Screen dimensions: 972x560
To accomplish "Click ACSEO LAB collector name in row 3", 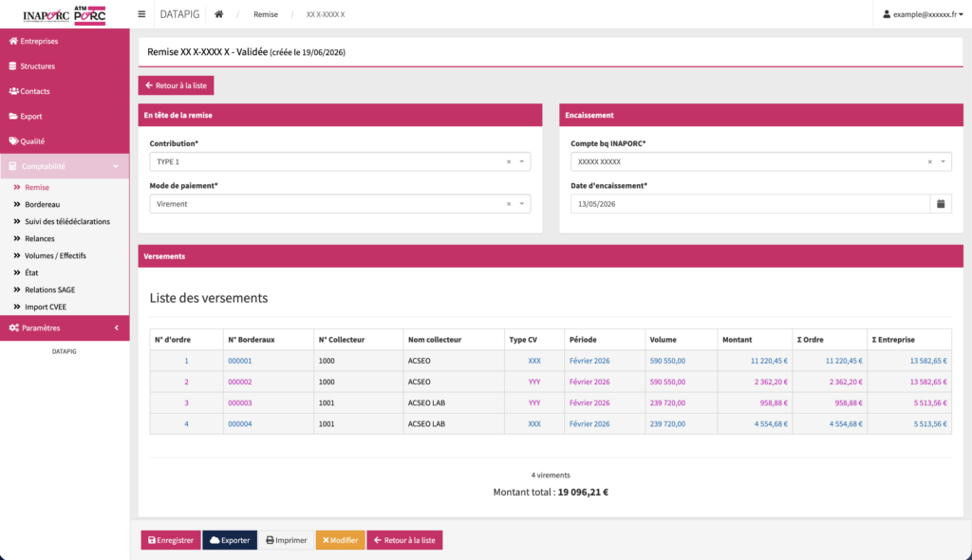I will point(426,403).
